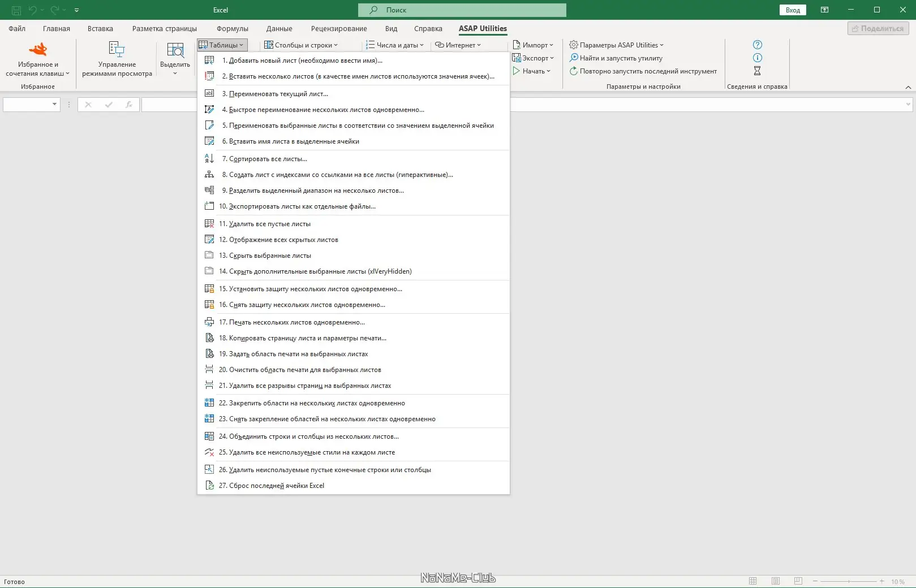The image size is (916, 588).
Task: Click the icon for 'Вставить имя листа в выделенные ячейки'
Action: tap(209, 141)
